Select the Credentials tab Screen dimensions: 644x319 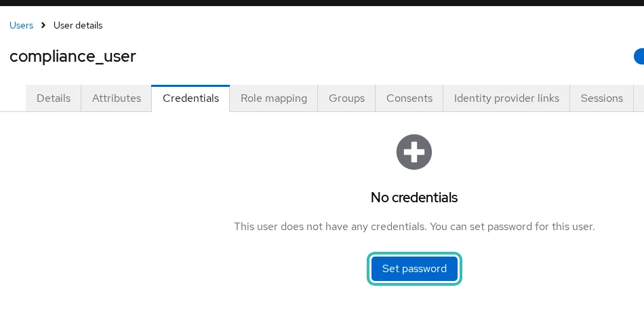[190, 98]
